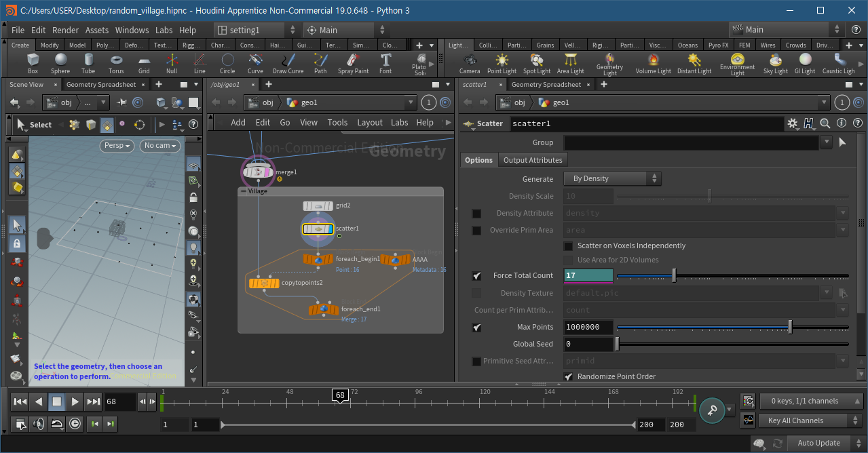Select the Box shelf tool

(33, 64)
